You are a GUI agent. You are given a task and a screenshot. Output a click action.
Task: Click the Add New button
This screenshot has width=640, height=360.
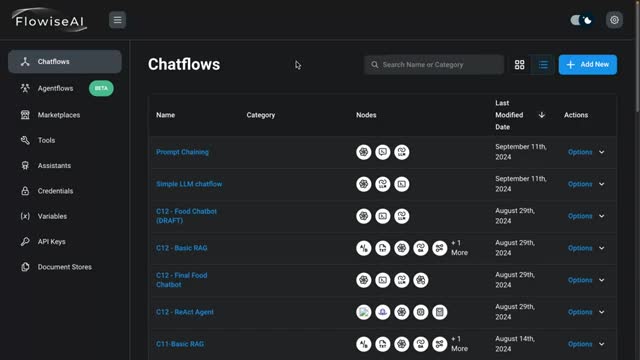pos(588,64)
